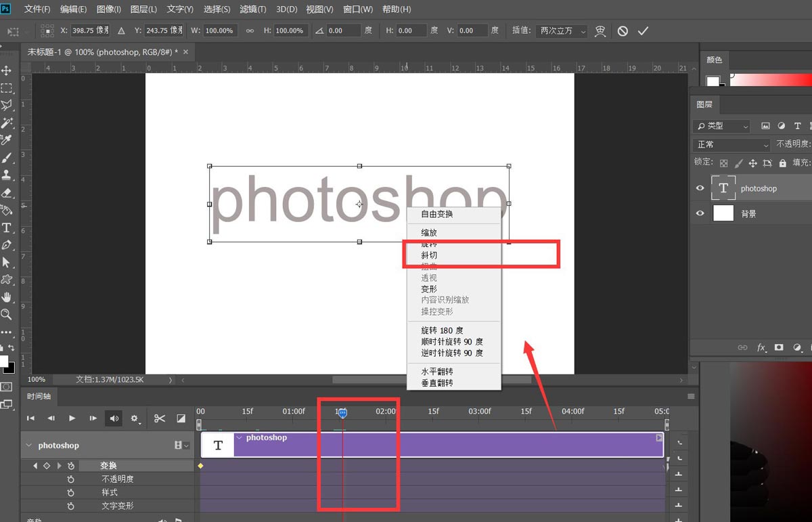Click the reference point locator icon
This screenshot has width=812, height=522.
click(x=47, y=30)
